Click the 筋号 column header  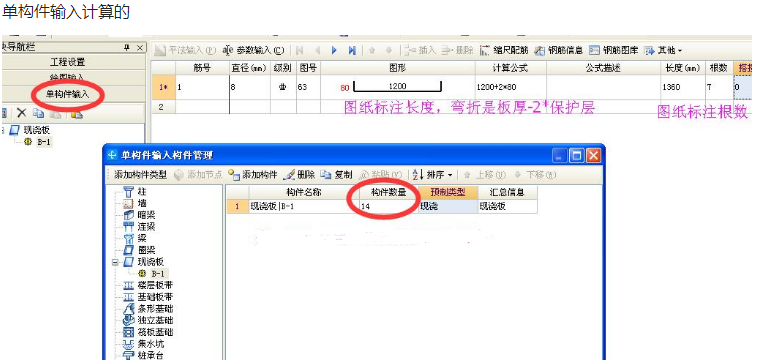[x=202, y=68]
